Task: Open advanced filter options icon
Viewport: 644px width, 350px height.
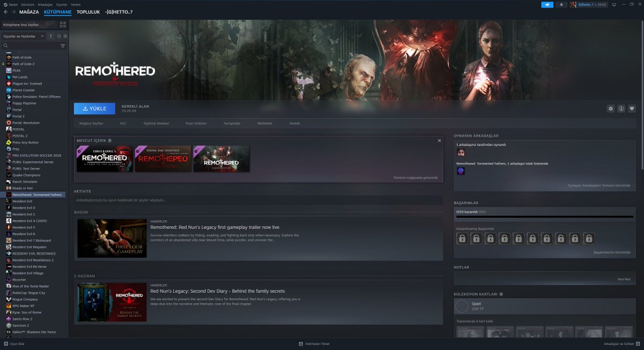Action: 63,46
